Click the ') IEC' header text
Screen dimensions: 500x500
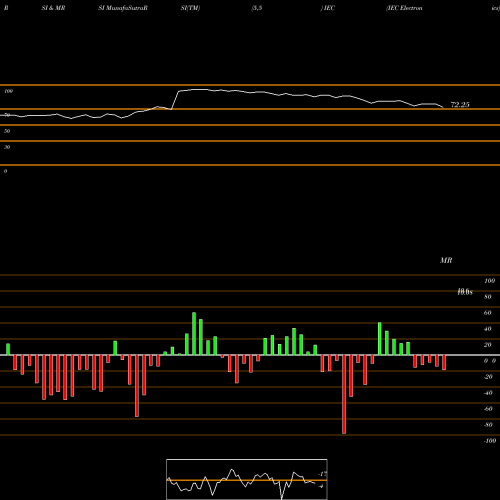328,8
